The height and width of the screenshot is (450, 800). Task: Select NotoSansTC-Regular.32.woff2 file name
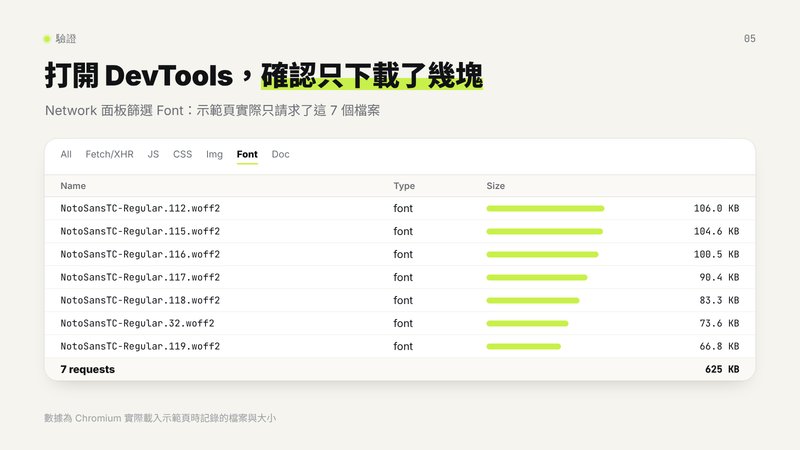(x=137, y=323)
